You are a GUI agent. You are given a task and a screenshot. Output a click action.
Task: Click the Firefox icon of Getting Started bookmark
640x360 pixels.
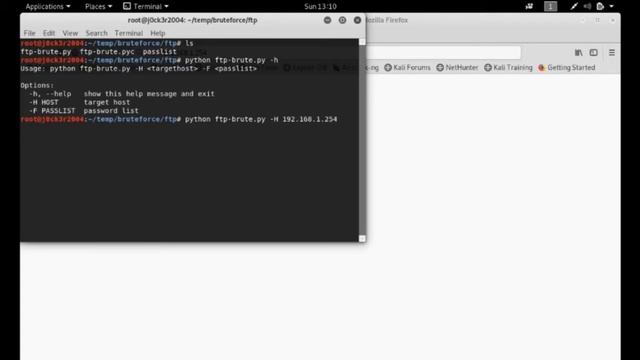point(542,68)
